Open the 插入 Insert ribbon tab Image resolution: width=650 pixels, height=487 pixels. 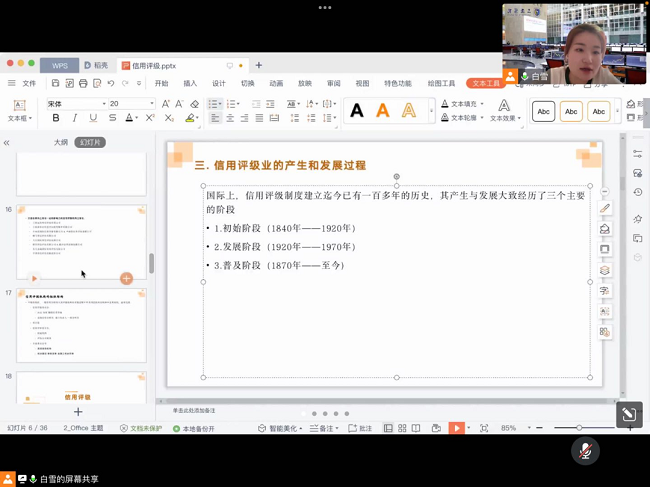pyautogui.click(x=190, y=83)
